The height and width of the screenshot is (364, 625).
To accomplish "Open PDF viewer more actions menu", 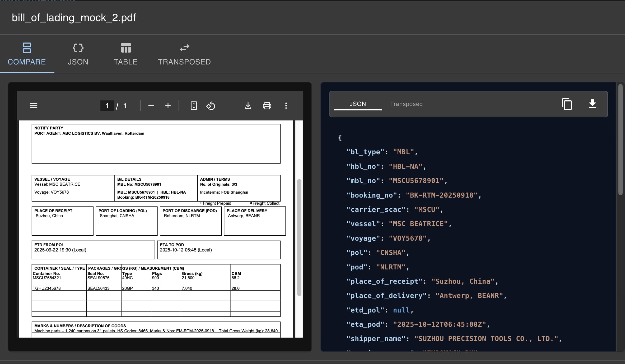I will tap(286, 106).
